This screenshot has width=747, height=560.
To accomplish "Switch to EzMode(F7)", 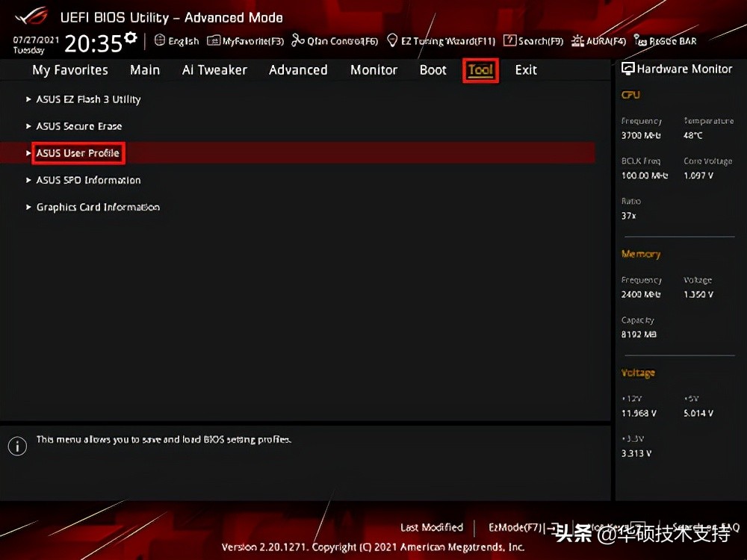I will click(x=521, y=527).
